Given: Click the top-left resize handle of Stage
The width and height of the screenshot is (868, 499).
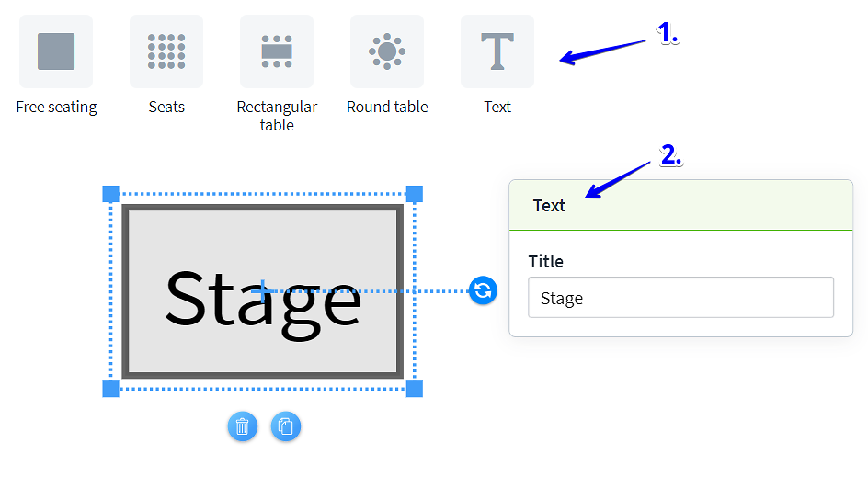Looking at the screenshot, I should tap(111, 194).
